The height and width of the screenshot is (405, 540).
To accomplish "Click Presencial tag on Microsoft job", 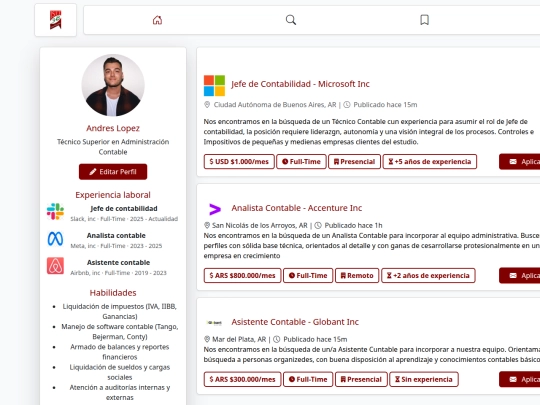I will pyautogui.click(x=354, y=162).
